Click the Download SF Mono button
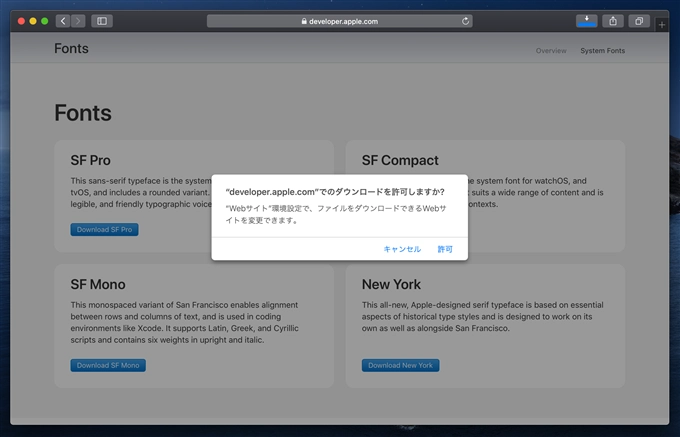Image resolution: width=680 pixels, height=437 pixels. (108, 365)
